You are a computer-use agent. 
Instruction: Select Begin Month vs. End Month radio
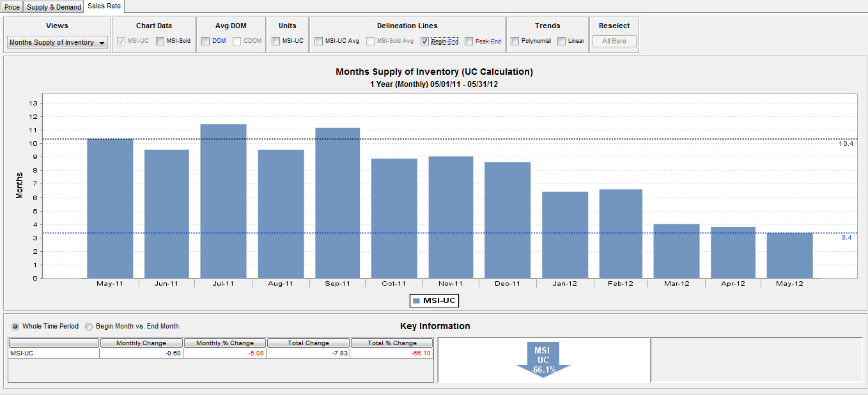[89, 326]
